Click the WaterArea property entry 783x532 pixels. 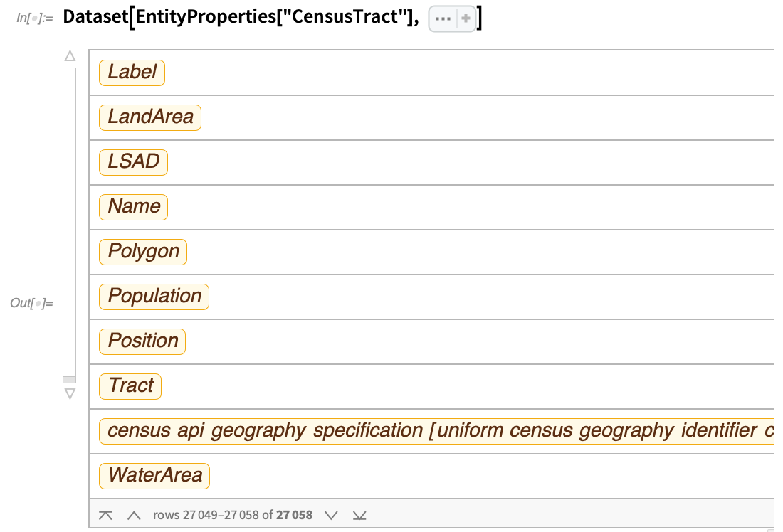155,476
